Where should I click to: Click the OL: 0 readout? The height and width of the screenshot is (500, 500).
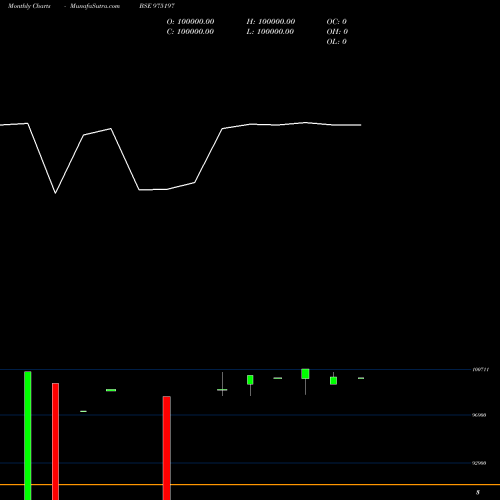click(x=337, y=42)
